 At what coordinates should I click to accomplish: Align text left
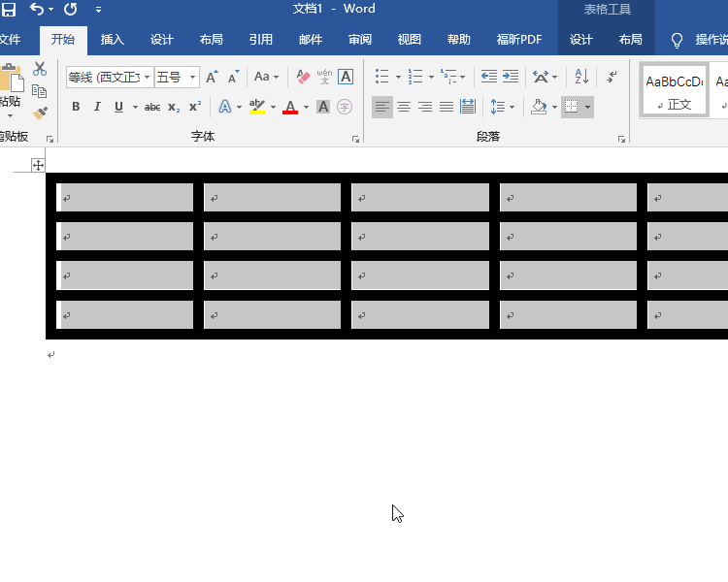point(382,108)
